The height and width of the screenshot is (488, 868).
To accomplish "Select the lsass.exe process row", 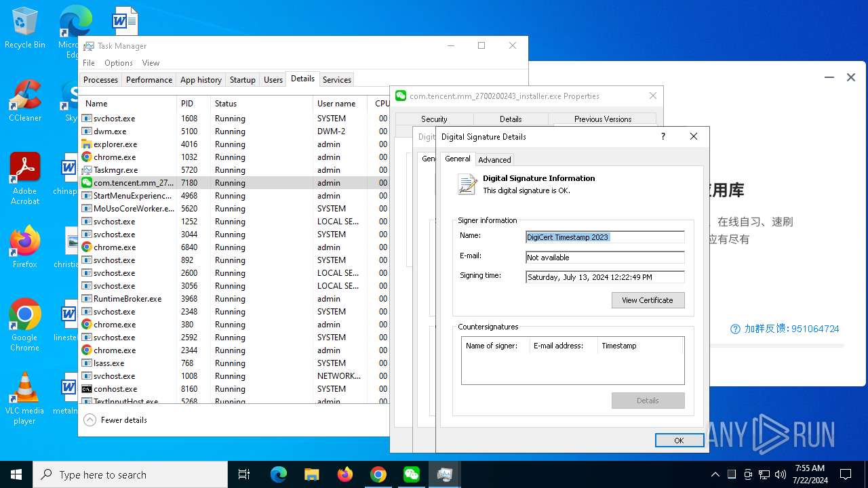I will click(x=234, y=363).
